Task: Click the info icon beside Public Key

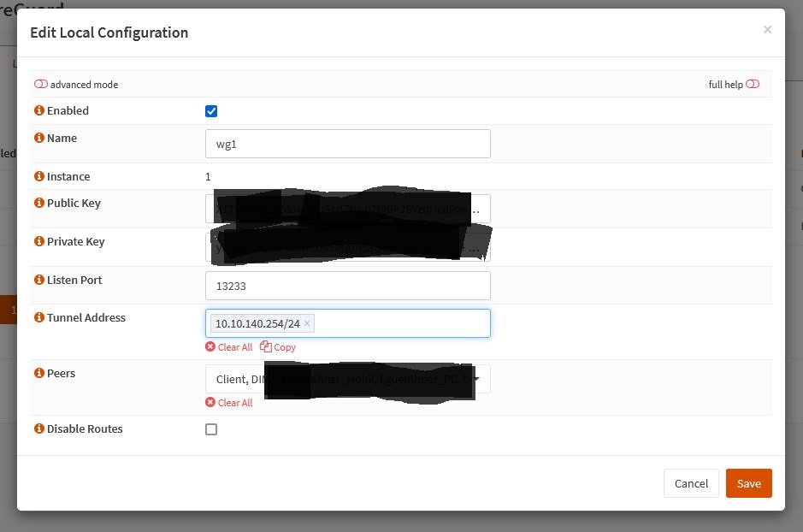Action: (x=38, y=203)
